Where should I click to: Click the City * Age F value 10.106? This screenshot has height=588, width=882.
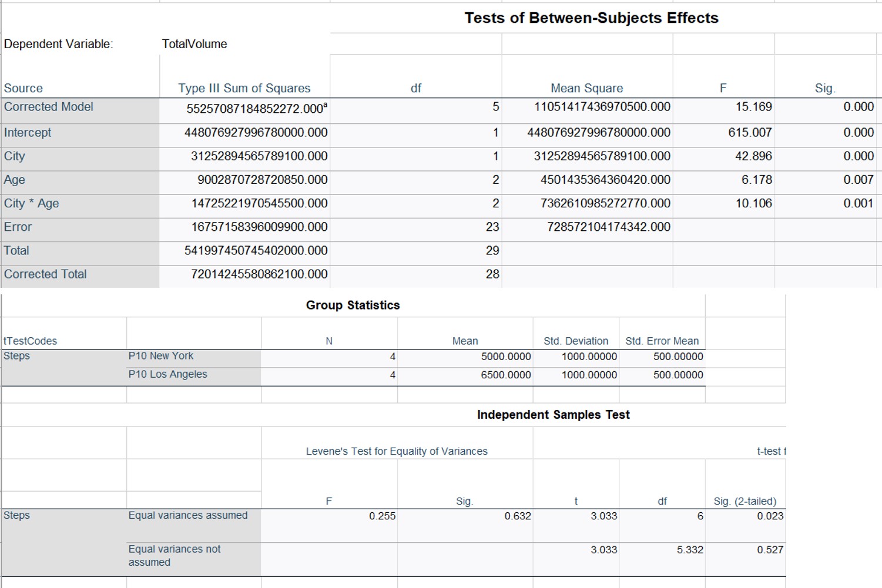tap(753, 203)
